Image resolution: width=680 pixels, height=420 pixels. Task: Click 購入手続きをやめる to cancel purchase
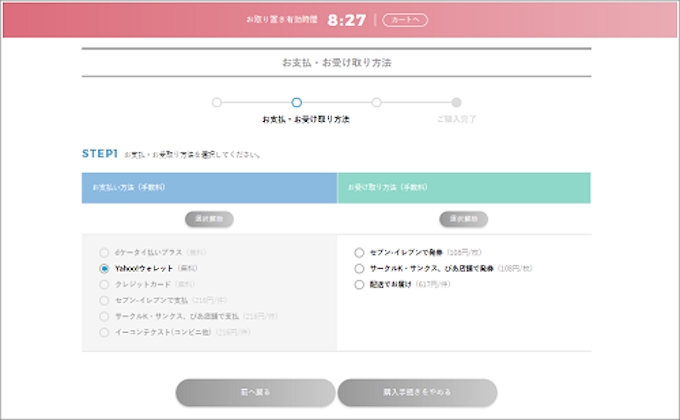click(416, 393)
